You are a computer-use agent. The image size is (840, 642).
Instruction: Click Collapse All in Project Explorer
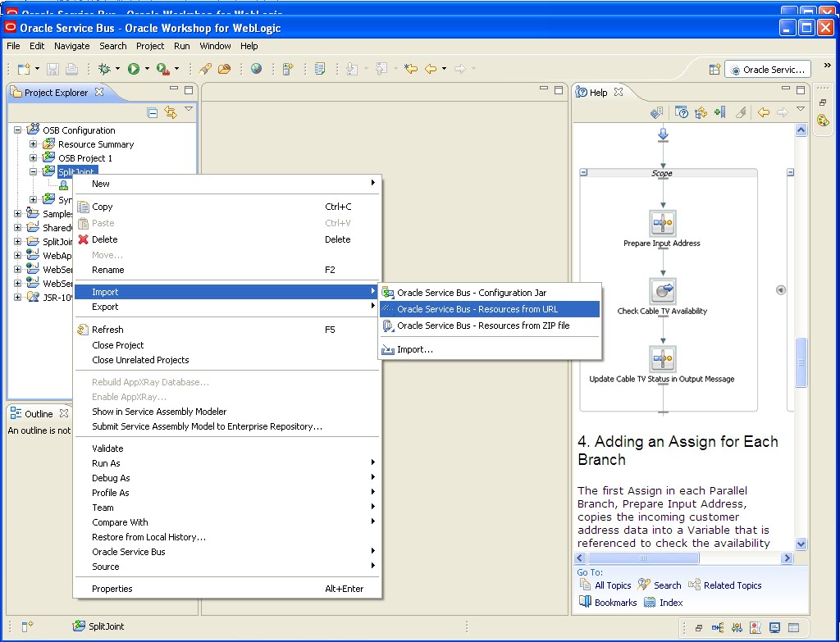point(152,112)
